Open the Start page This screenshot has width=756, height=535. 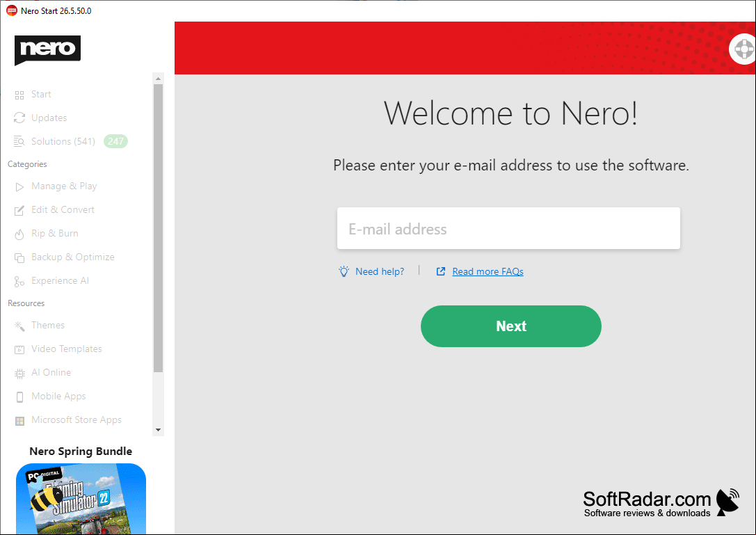pyautogui.click(x=41, y=95)
